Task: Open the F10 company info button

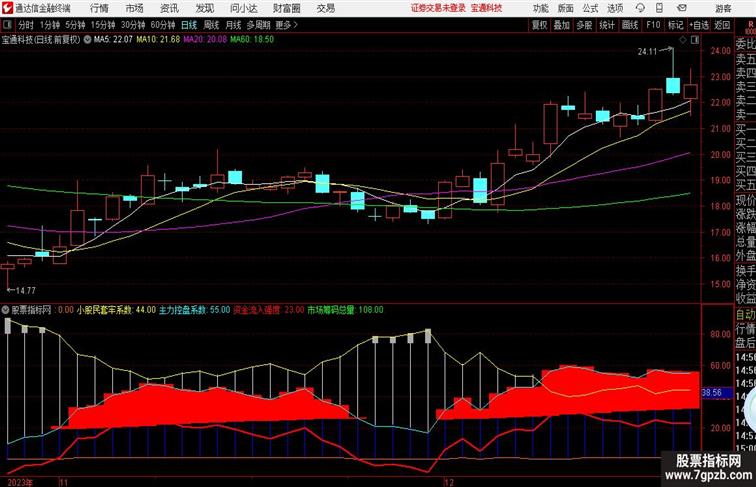Action: 653,25
